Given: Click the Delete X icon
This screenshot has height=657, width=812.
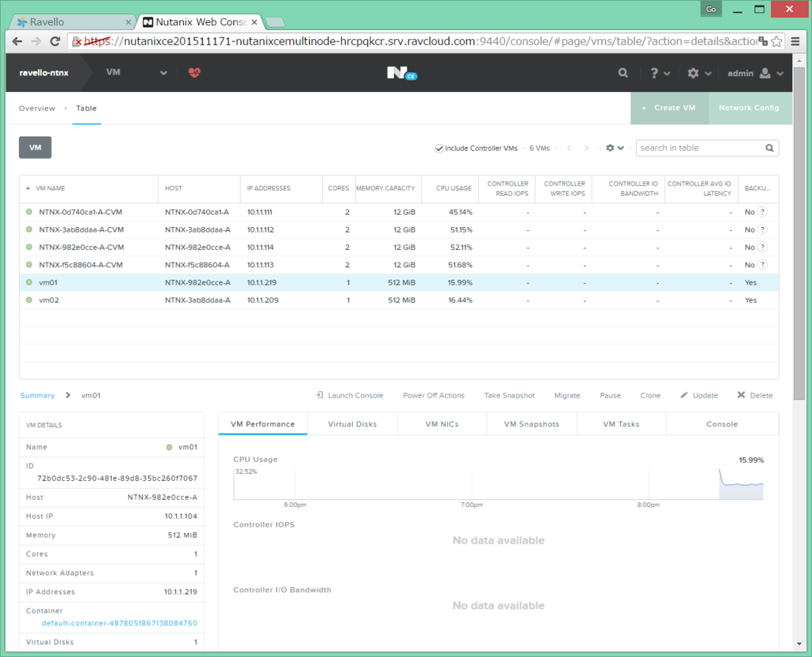Looking at the screenshot, I should [x=741, y=395].
